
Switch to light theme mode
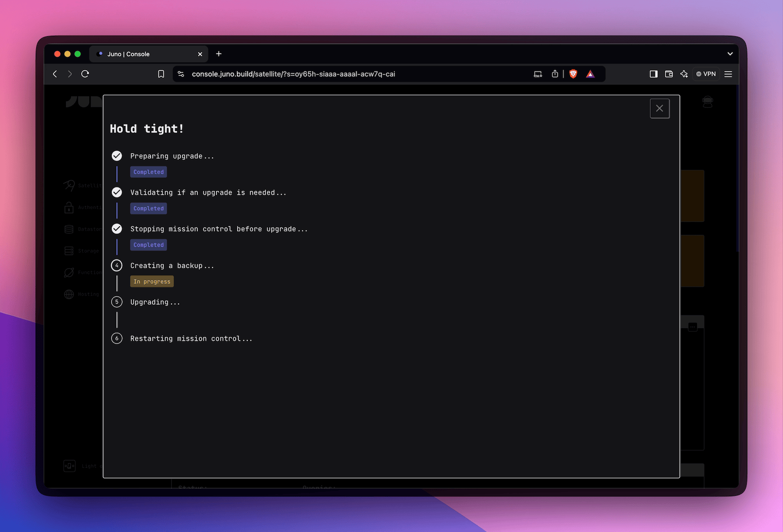69,466
